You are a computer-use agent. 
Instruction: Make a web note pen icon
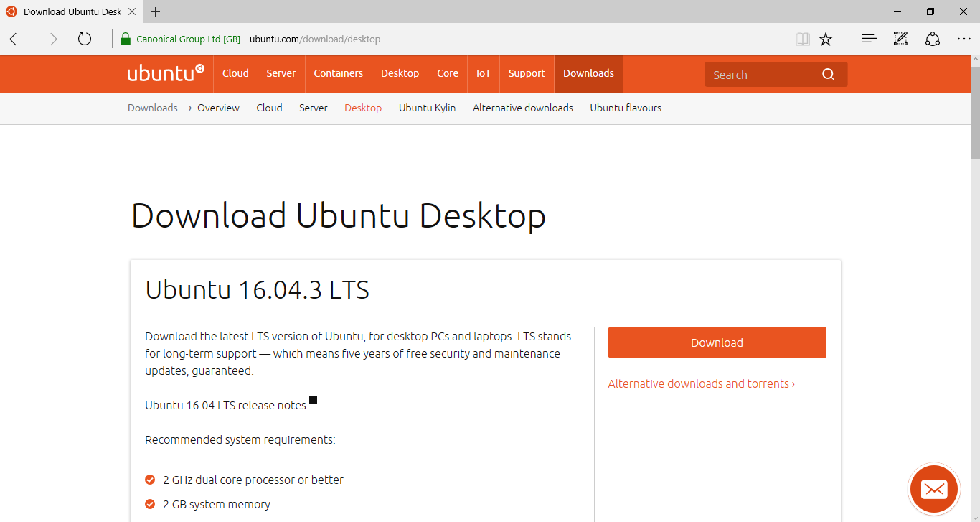tap(900, 39)
